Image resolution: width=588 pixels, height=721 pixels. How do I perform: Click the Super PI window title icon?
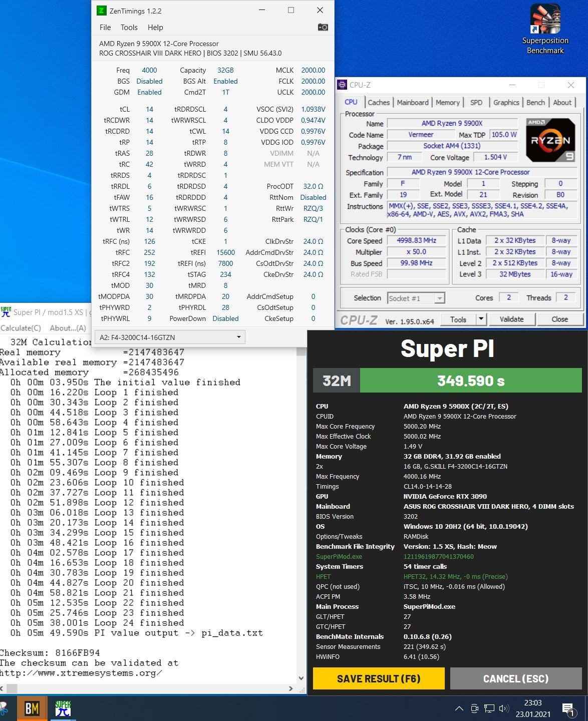point(6,311)
